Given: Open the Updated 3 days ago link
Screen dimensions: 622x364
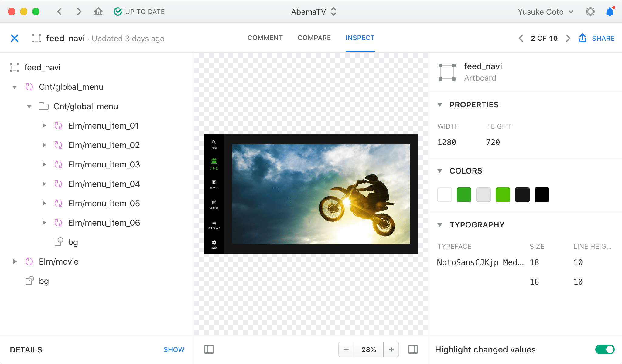Looking at the screenshot, I should click(x=128, y=39).
